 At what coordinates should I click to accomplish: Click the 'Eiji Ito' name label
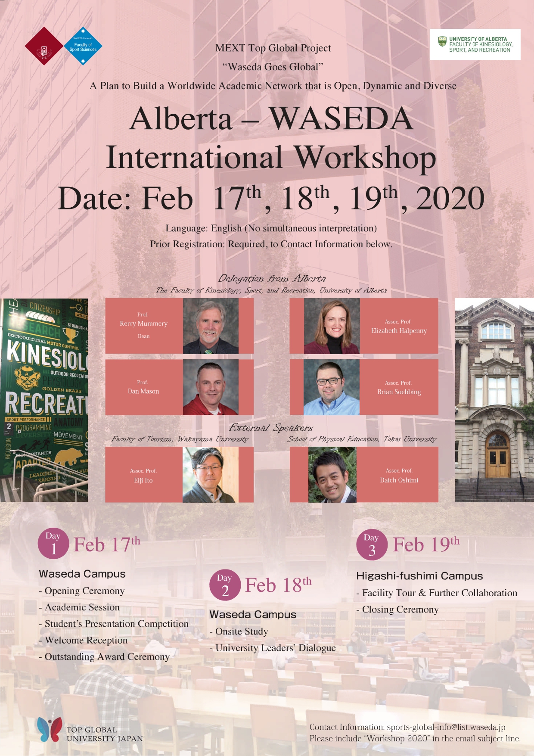(x=143, y=480)
